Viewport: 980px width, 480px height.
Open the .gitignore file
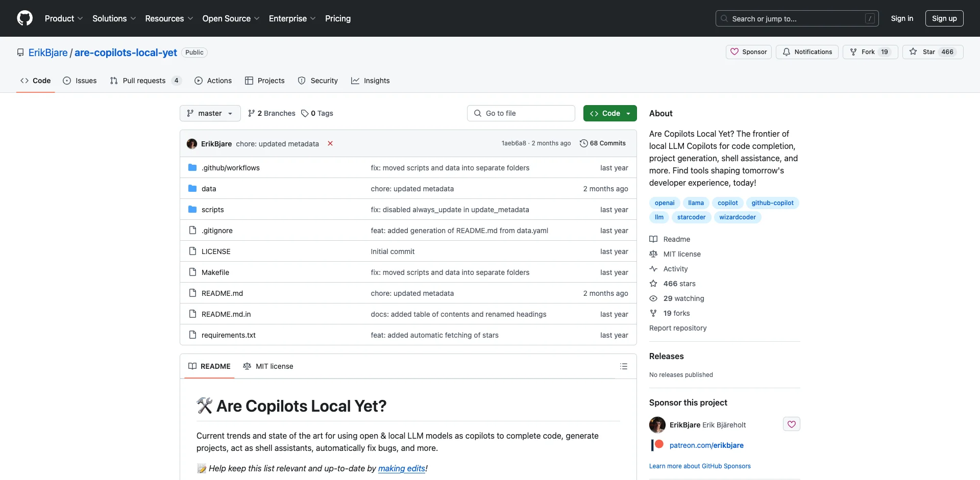pyautogui.click(x=217, y=231)
